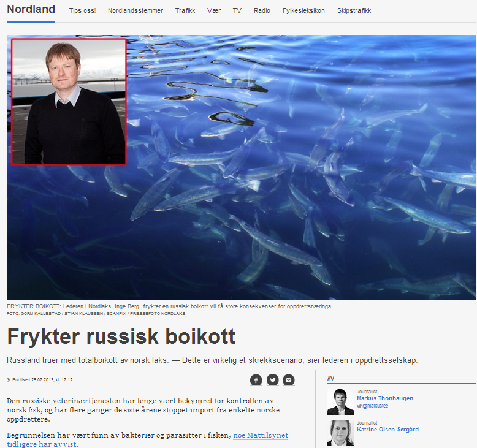Click the 'Publisert 25.07.2013, kl. 17:12' timestamp
477x448 pixels.
[42, 380]
